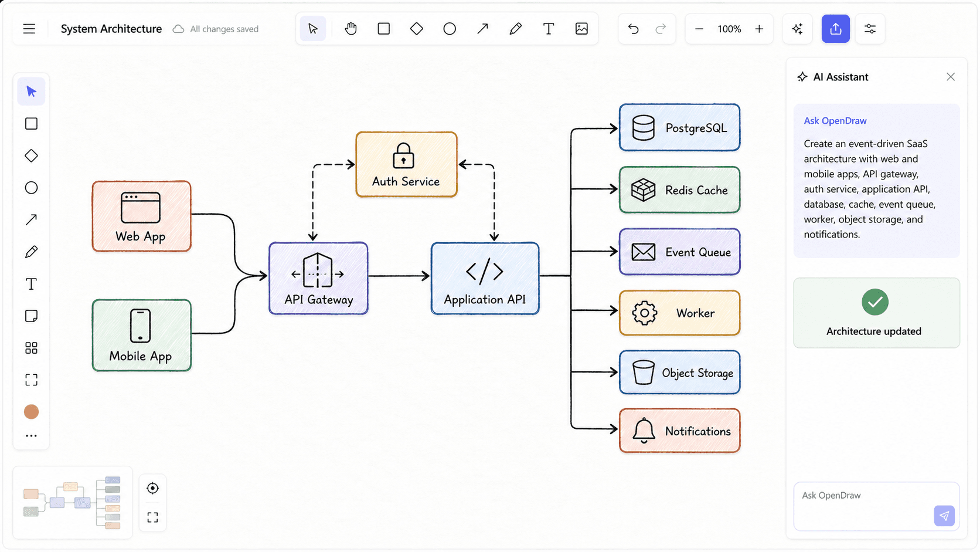Viewport: 980px width, 552px height.
Task: Close the AI Assistant panel
Action: [x=951, y=77]
